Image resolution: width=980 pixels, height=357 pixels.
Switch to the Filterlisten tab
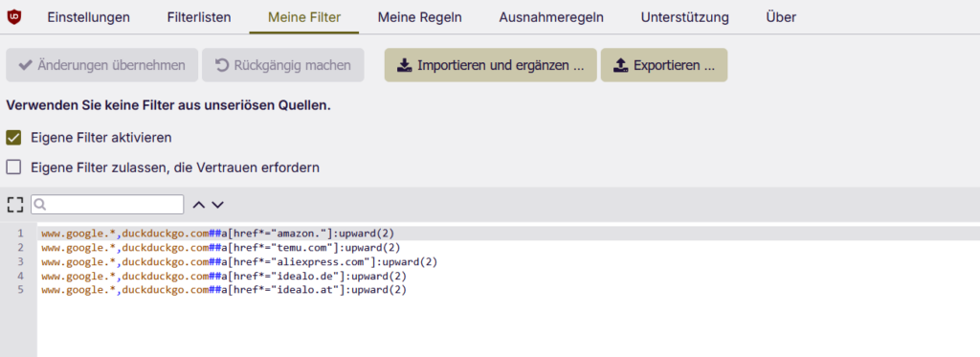click(199, 17)
